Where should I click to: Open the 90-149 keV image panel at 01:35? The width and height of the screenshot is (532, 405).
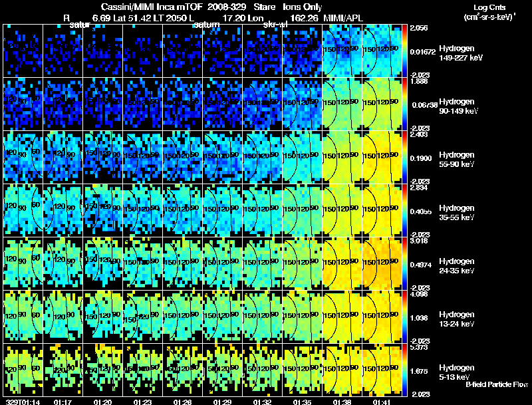[x=302, y=104]
